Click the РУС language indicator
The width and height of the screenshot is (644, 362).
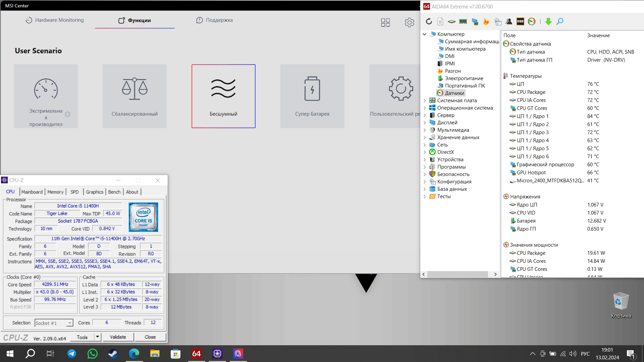(x=585, y=354)
